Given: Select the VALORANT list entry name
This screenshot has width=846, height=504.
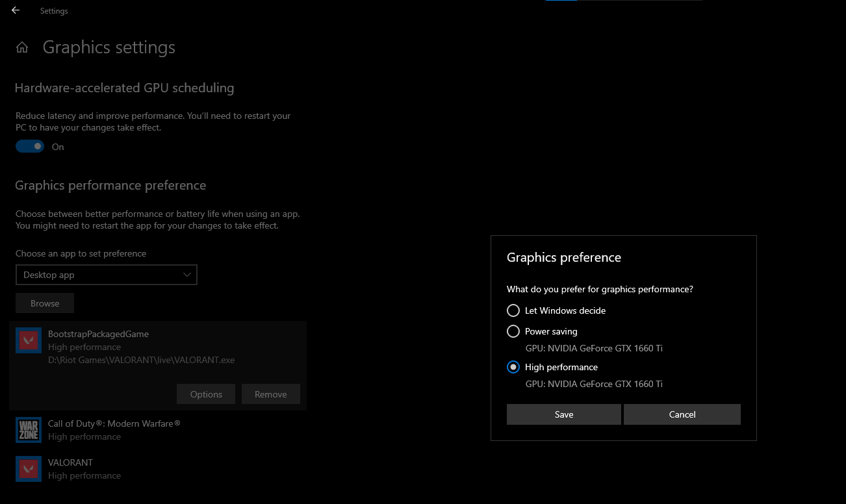Looking at the screenshot, I should point(70,462).
